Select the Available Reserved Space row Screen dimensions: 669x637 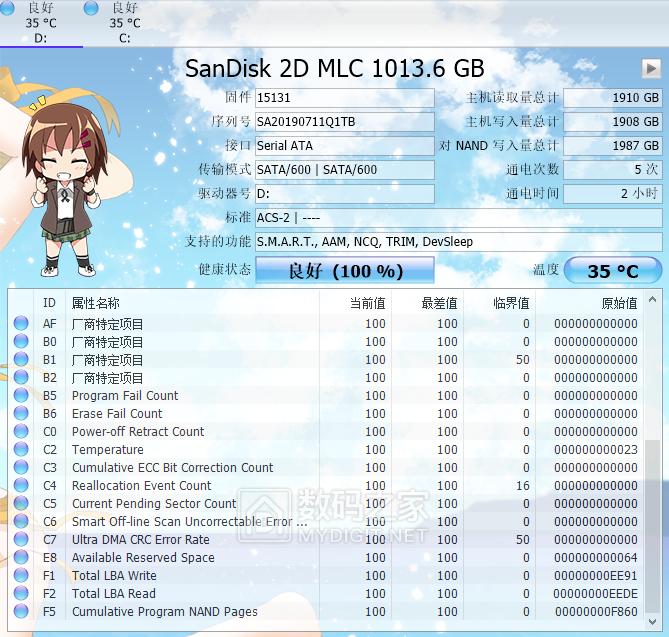[x=326, y=557]
